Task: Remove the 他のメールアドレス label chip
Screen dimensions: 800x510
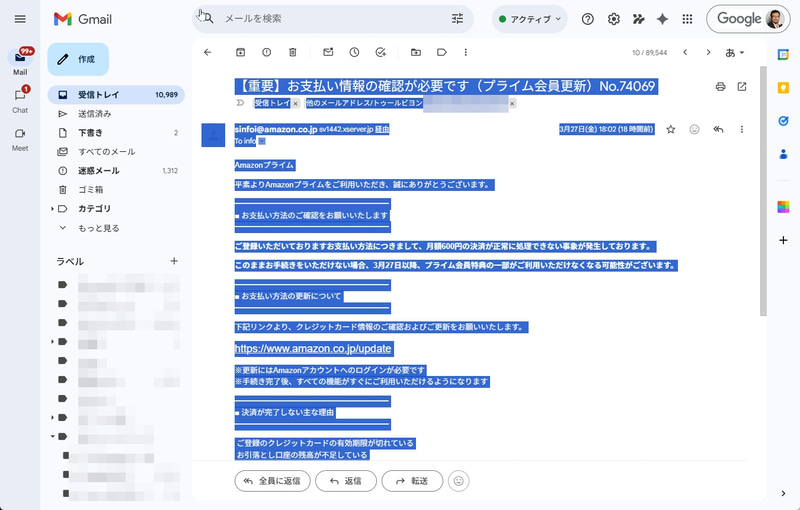Action: pyautogui.click(x=512, y=104)
